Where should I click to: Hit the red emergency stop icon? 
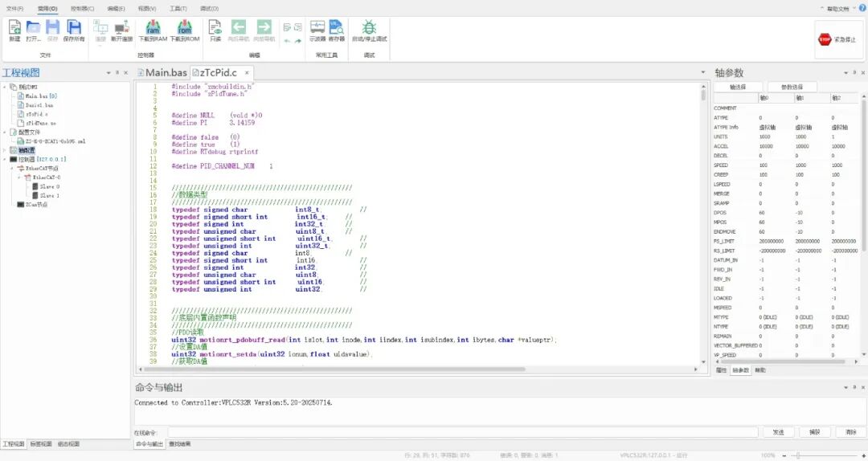click(825, 39)
